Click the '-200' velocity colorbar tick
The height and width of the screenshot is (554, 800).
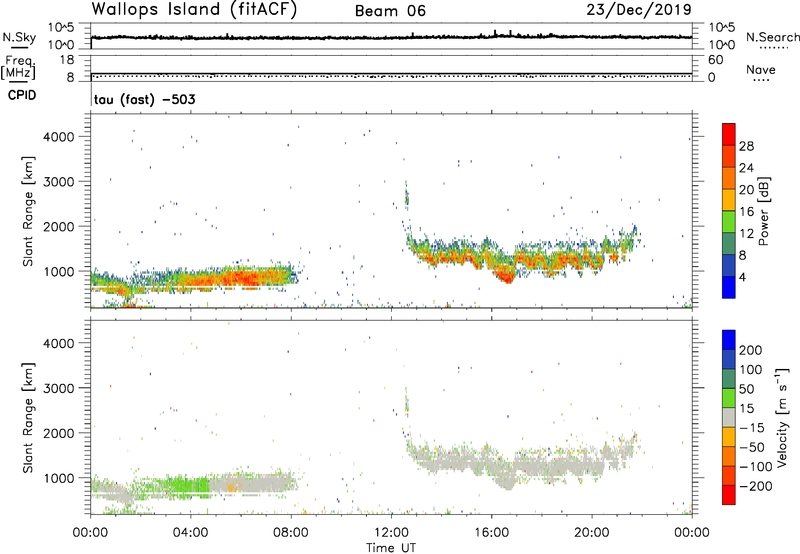pos(756,486)
